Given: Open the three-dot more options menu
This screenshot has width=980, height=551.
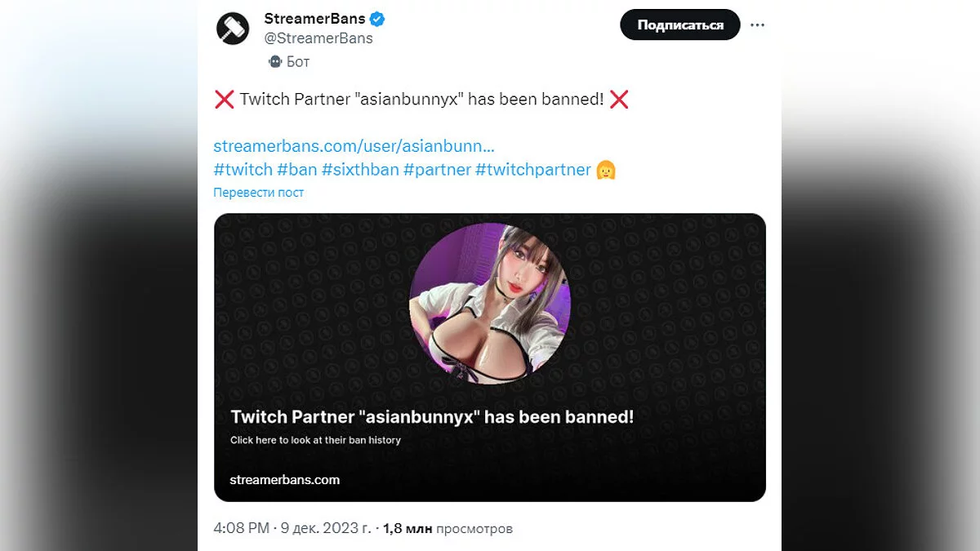Looking at the screenshot, I should [758, 24].
